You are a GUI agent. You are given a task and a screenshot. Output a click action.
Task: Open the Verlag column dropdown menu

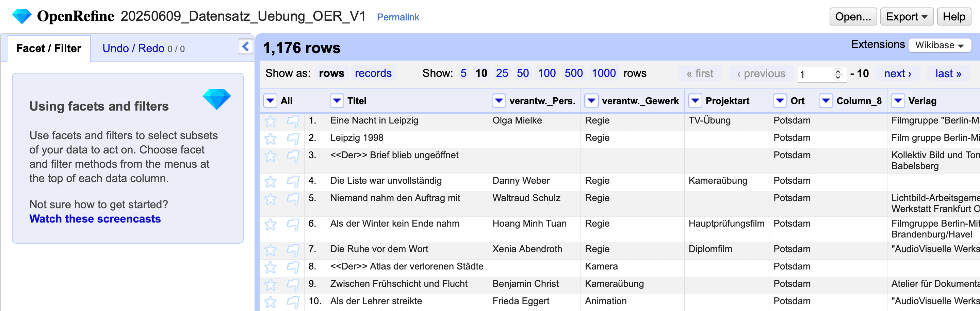(898, 101)
